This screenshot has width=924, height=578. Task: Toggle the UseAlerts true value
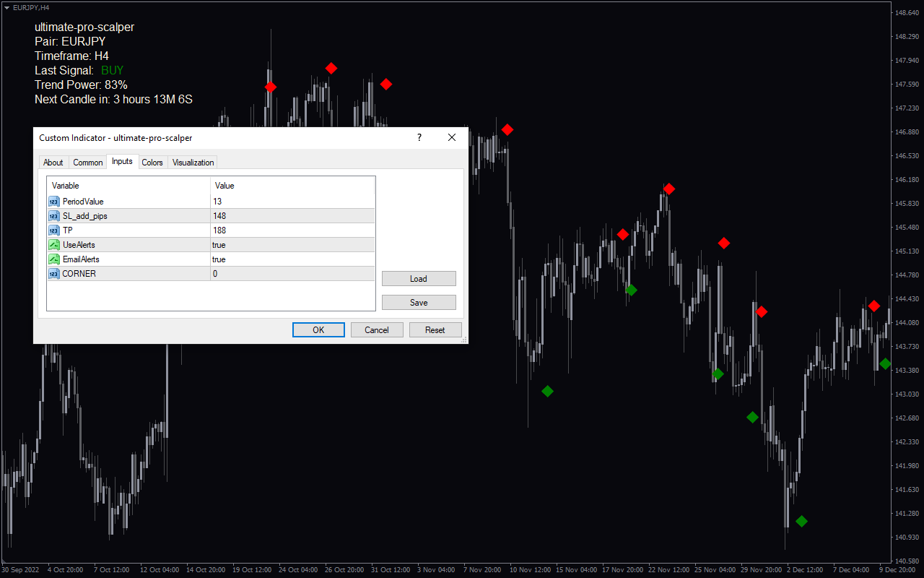tap(292, 245)
